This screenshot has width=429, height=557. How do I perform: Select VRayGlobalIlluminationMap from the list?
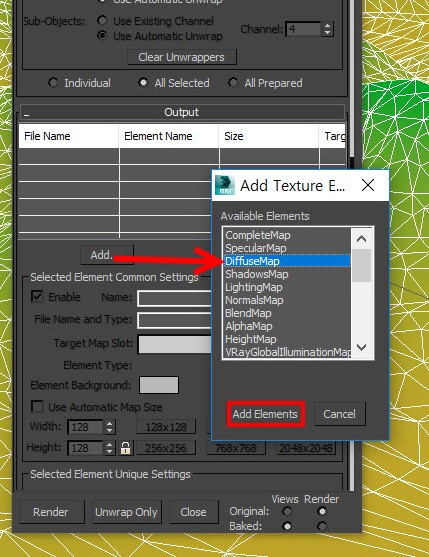pyautogui.click(x=287, y=352)
